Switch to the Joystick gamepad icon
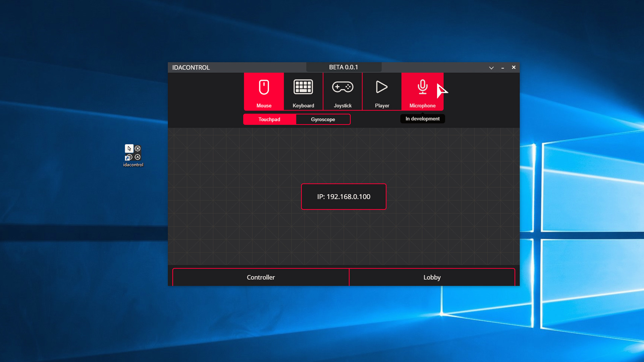This screenshot has width=644, height=362. (x=342, y=87)
